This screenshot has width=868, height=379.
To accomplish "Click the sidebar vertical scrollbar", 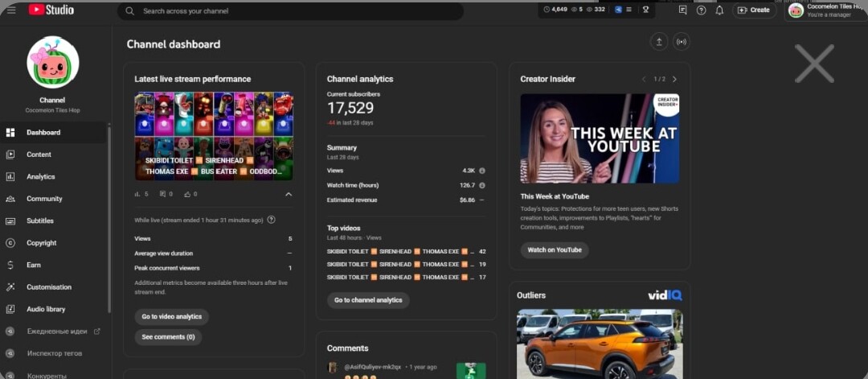I will point(109,220).
